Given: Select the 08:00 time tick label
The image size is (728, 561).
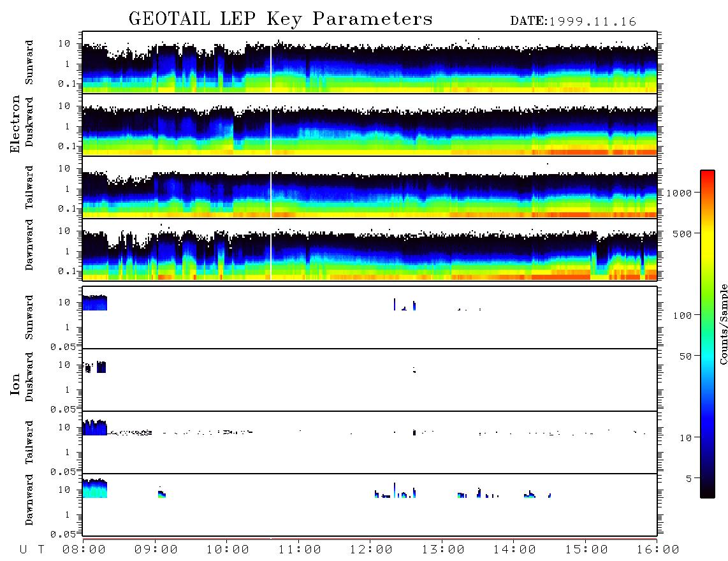Looking at the screenshot, I should pyautogui.click(x=84, y=550).
